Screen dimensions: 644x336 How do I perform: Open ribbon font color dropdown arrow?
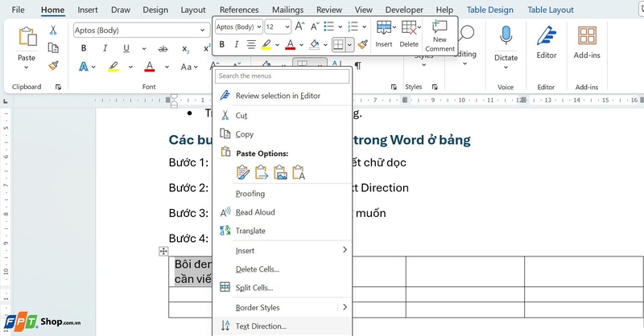[167, 67]
